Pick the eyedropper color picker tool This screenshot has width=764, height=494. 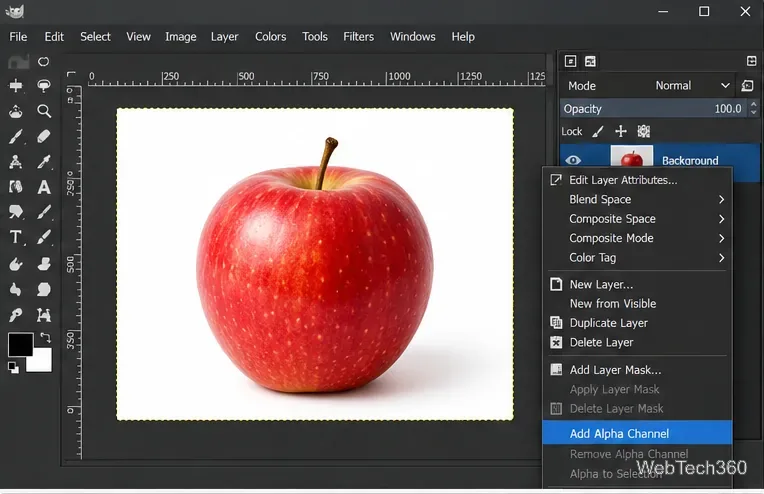click(44, 162)
